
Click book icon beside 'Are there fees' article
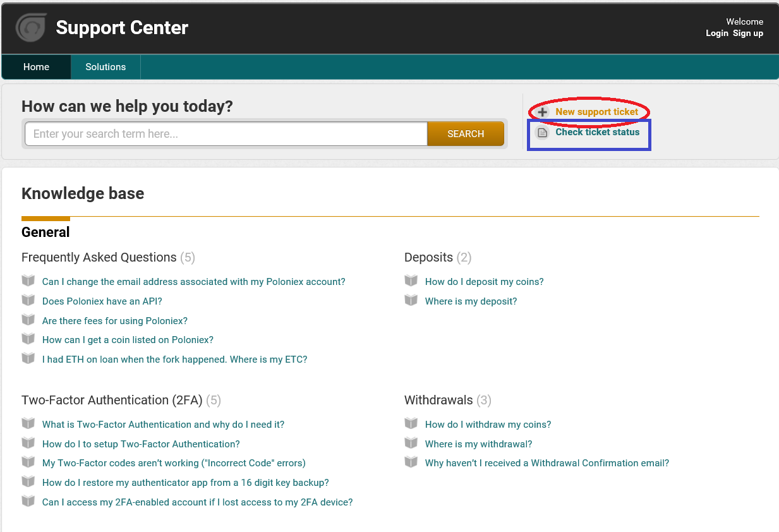coord(28,320)
